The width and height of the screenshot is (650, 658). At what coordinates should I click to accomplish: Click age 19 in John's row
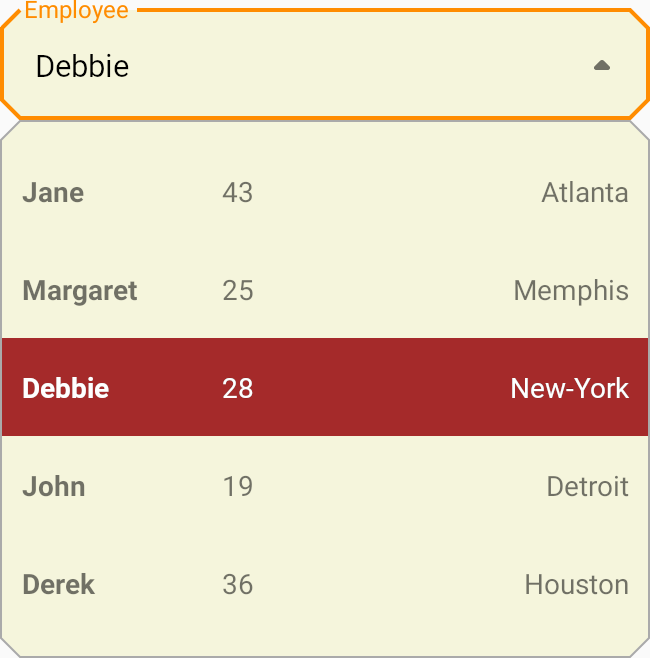tap(238, 487)
